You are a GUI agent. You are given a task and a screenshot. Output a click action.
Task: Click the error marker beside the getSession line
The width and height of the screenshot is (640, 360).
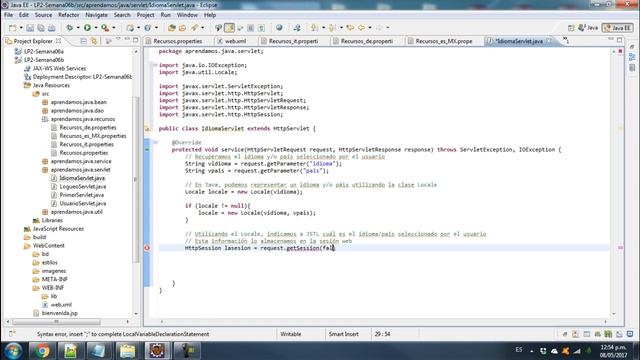coord(147,248)
